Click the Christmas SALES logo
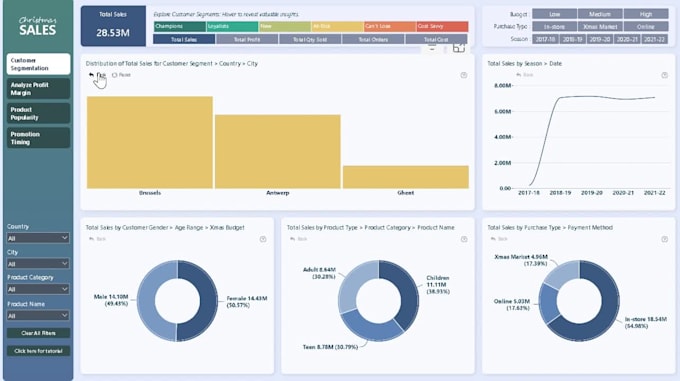Image resolution: width=680 pixels, height=381 pixels. click(37, 26)
